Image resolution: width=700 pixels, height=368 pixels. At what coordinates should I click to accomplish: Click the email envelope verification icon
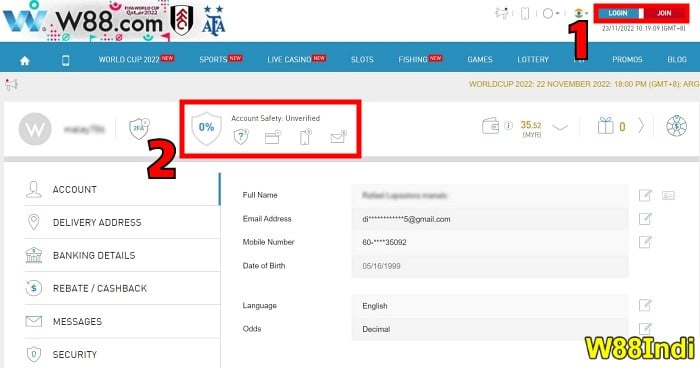point(338,137)
